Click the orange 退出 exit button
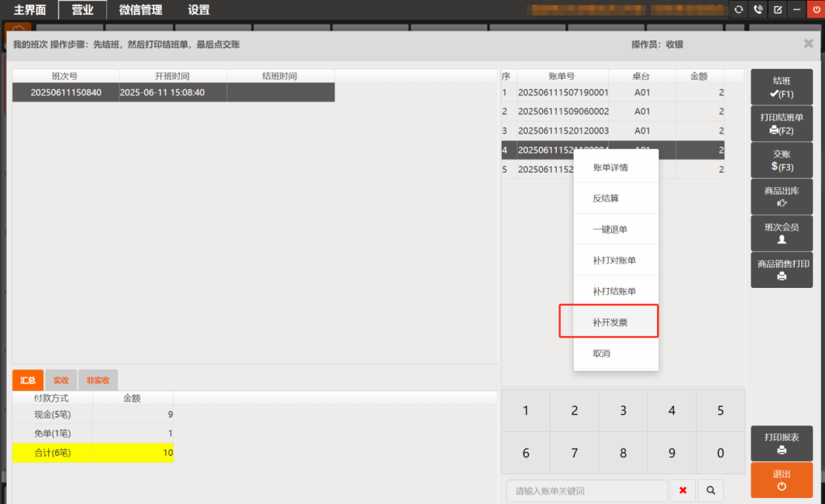The width and height of the screenshot is (825, 504). click(x=781, y=480)
